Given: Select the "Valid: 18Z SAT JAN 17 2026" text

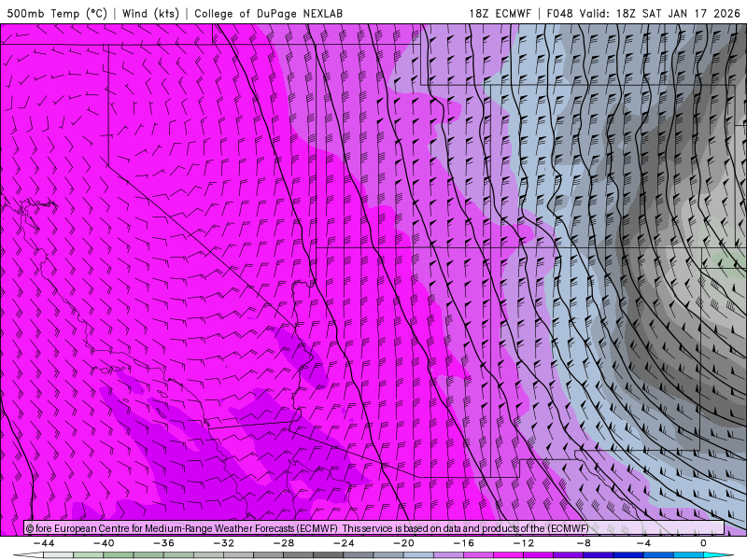Looking at the screenshot, I should (659, 13).
